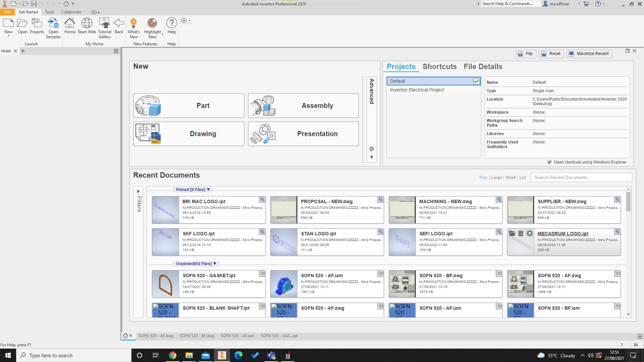The height and width of the screenshot is (362, 644).
Task: Uncheck Open shortcuts using Windows Explorer
Action: tap(549, 162)
